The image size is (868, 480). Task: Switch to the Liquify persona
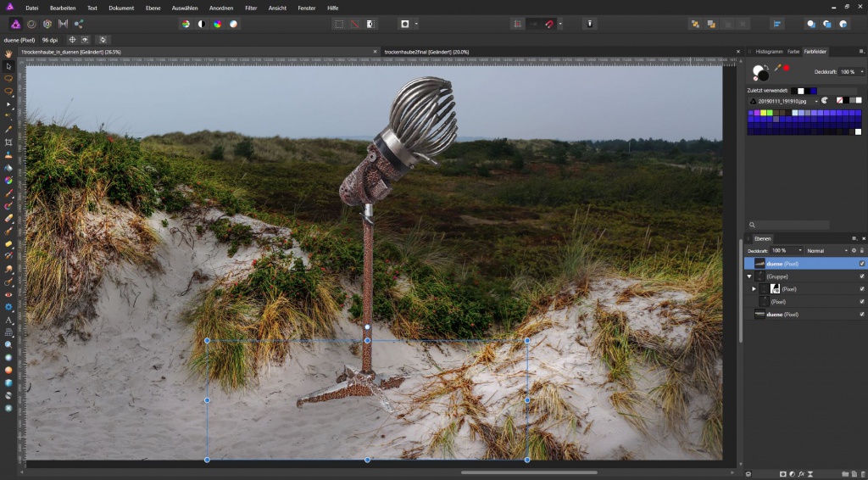(x=31, y=24)
